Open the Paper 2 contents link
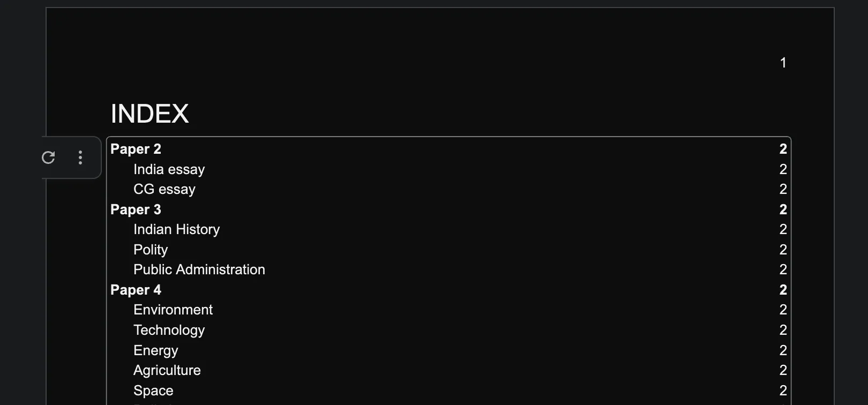This screenshot has width=868, height=405. pos(136,149)
